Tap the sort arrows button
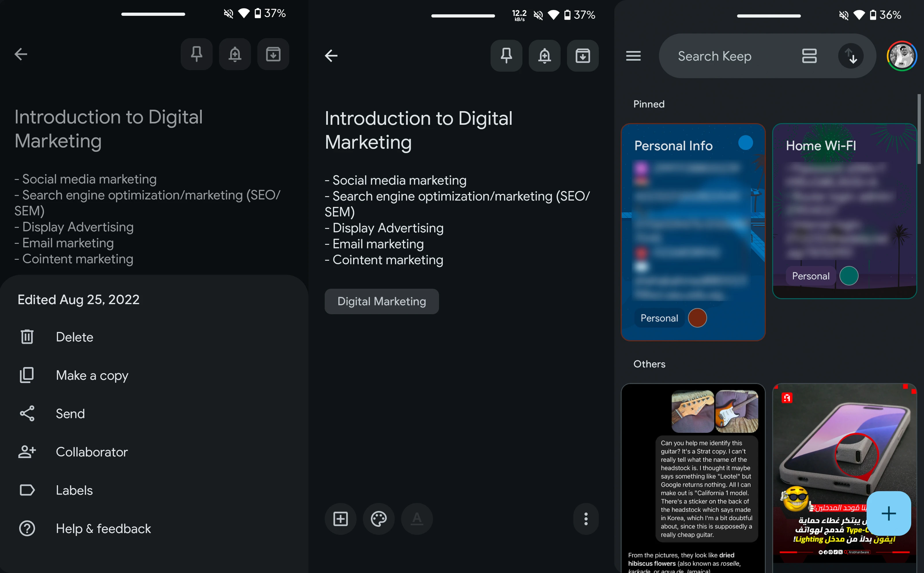Image resolution: width=924 pixels, height=573 pixels. click(x=851, y=56)
